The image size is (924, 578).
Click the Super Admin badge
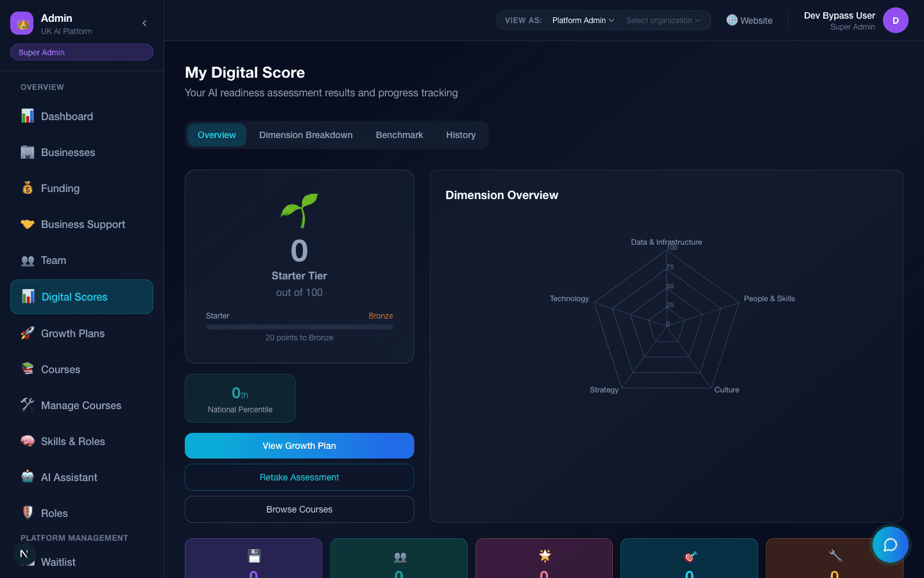coord(81,52)
